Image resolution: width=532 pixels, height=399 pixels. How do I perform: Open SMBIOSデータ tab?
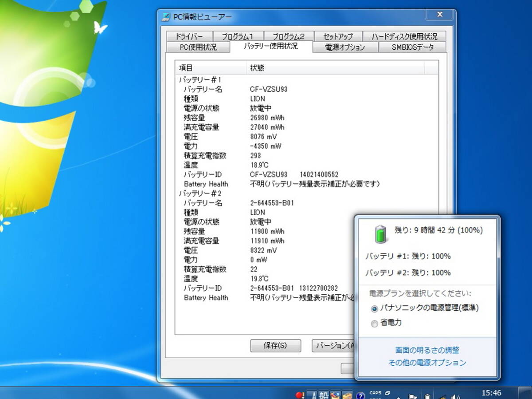pos(412,47)
